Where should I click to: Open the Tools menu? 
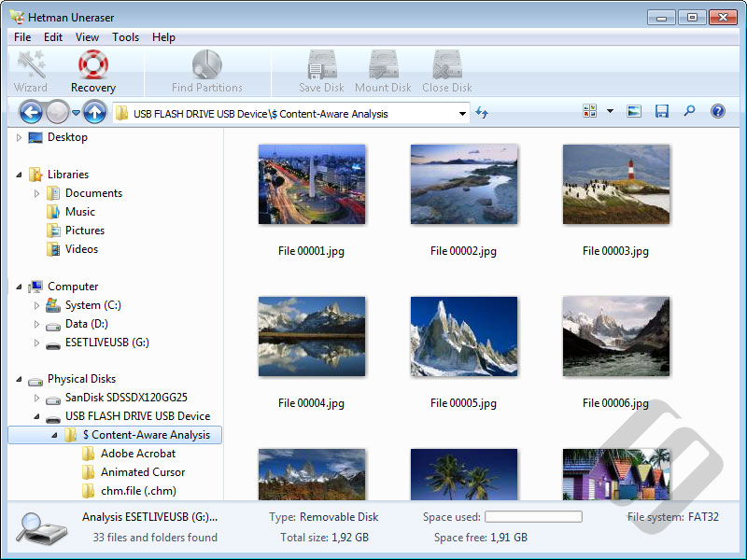click(x=125, y=37)
